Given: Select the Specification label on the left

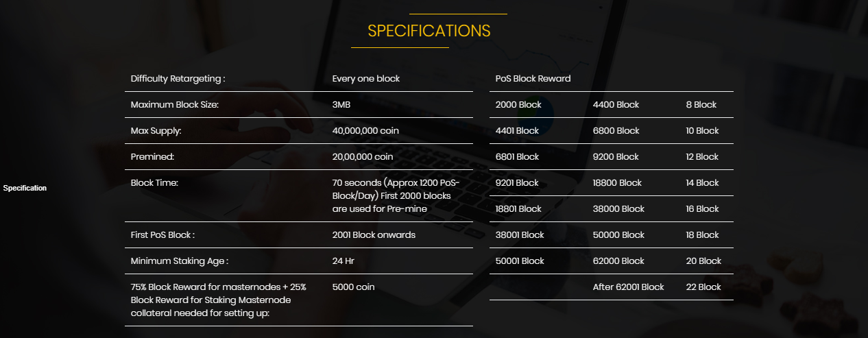Looking at the screenshot, I should point(25,188).
